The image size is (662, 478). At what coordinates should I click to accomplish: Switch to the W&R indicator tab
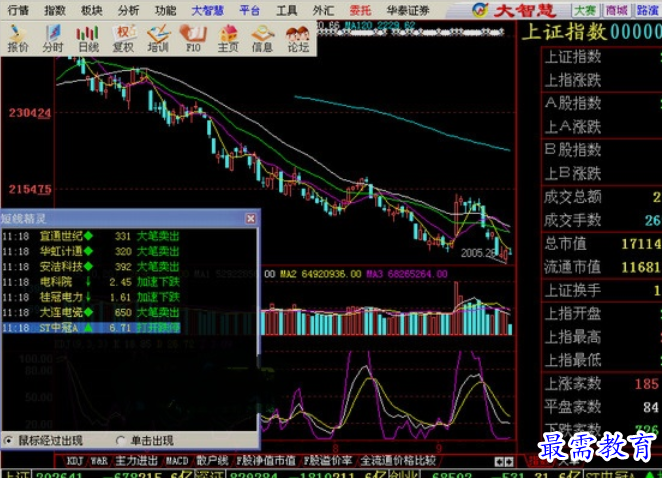pyautogui.click(x=98, y=461)
